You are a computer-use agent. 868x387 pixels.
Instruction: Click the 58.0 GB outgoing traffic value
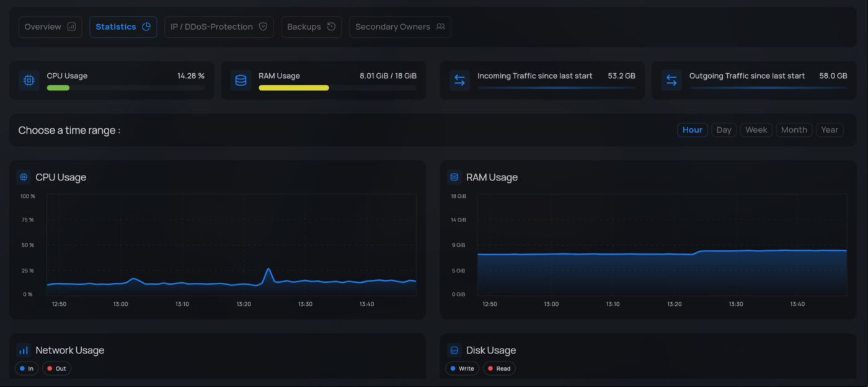coord(833,76)
